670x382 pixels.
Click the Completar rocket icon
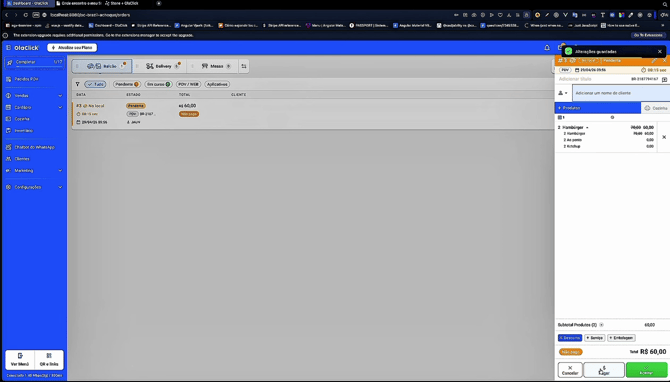click(x=9, y=62)
